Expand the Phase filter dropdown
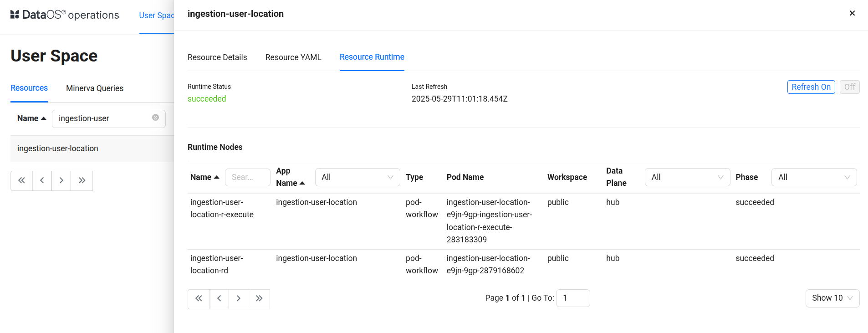Image resolution: width=868 pixels, height=333 pixels. click(813, 177)
